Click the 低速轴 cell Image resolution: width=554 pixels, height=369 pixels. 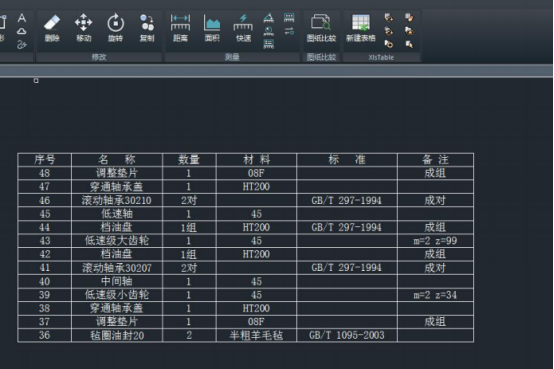coord(117,214)
